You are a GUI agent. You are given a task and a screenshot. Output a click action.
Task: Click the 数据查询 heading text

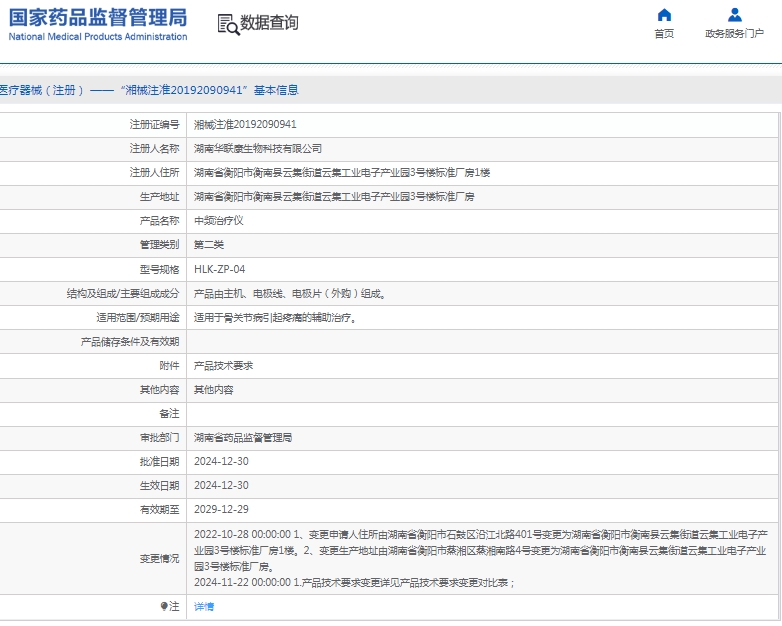(269, 23)
